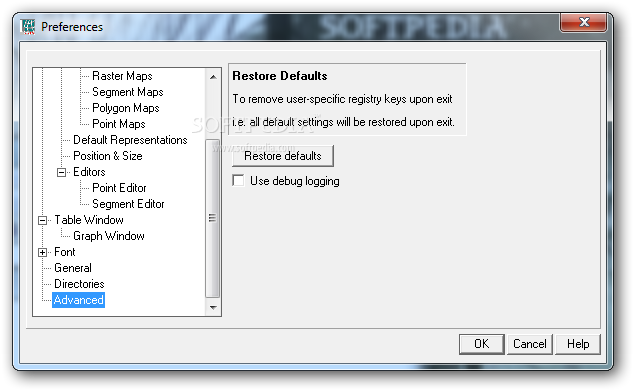Image resolution: width=634 pixels, height=391 pixels.
Task: Click the tree scrollbar up arrow
Action: tap(213, 77)
